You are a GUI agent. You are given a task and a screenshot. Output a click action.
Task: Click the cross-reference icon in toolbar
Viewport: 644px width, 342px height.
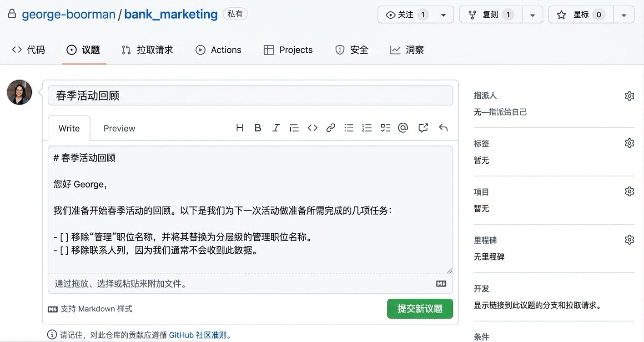(423, 128)
